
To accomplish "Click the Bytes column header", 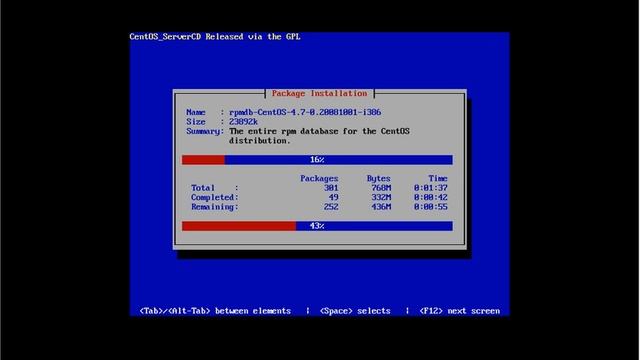I will [378, 178].
